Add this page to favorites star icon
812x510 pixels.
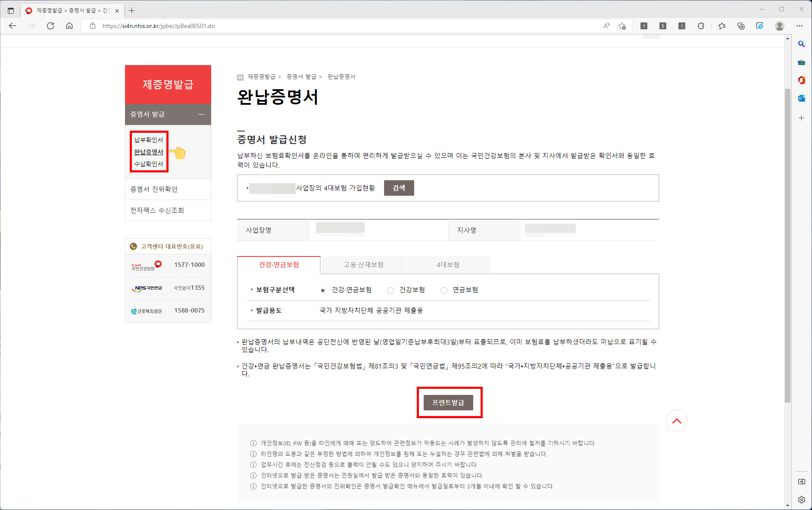(x=622, y=26)
